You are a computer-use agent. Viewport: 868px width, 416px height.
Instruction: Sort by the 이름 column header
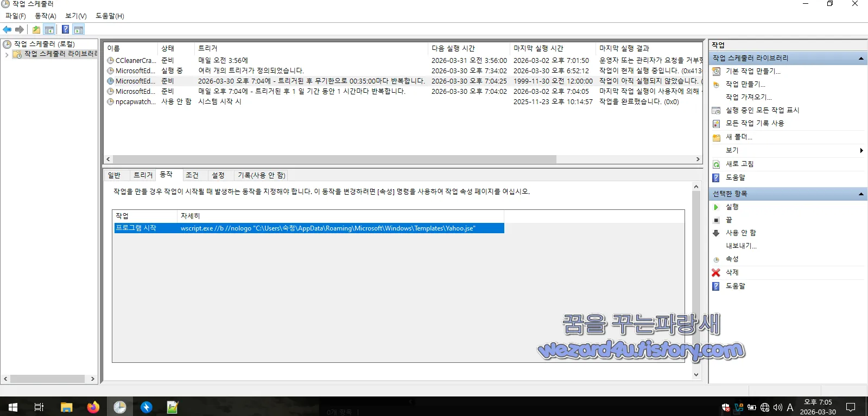click(130, 48)
